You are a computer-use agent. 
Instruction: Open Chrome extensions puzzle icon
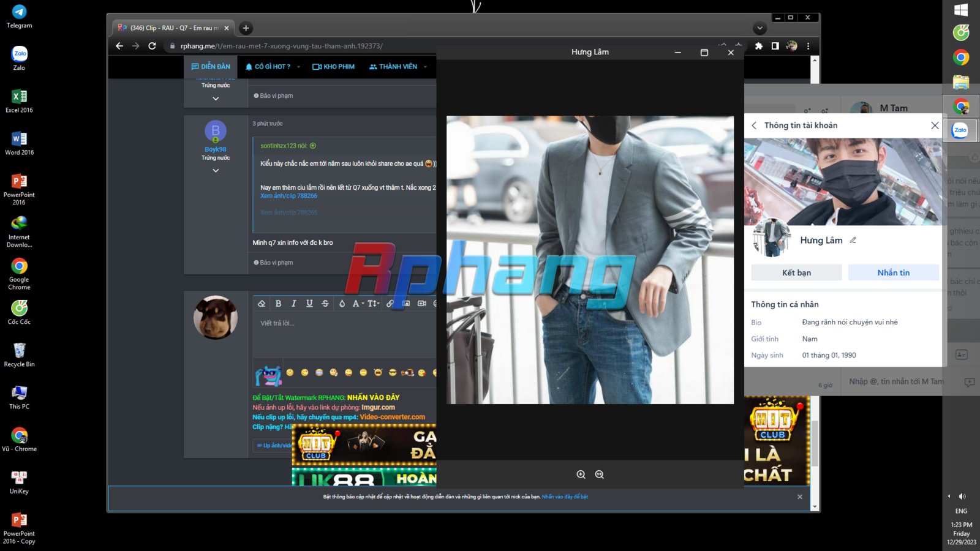[759, 46]
